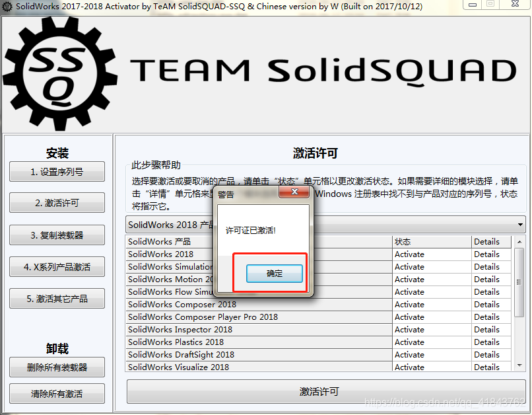532x415 pixels.
Task: Click the 删除所有装载器 uninstall button
Action: 57,367
